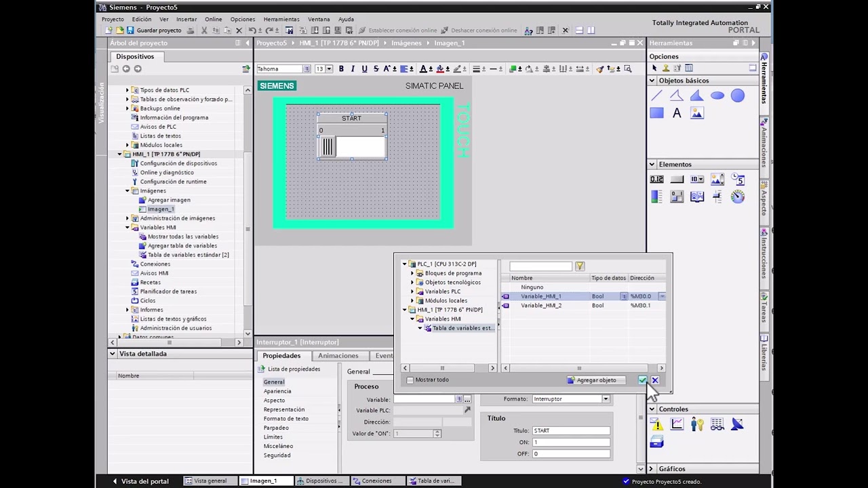Pick the Trend view control
The image size is (868, 488).
(x=677, y=424)
